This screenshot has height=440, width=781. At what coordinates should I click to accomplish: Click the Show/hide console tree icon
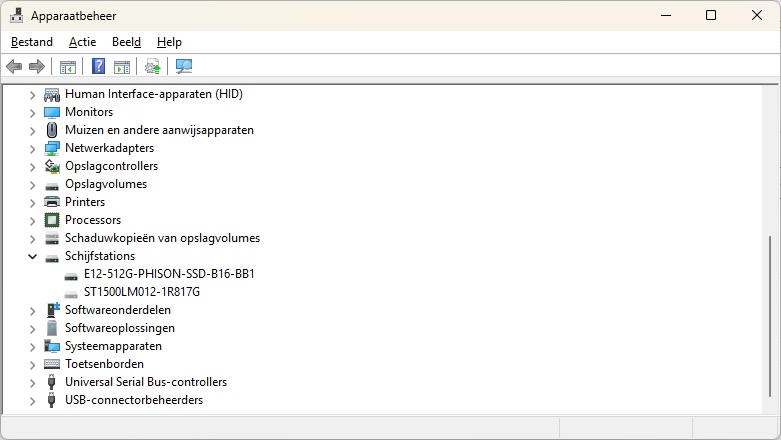tap(68, 67)
